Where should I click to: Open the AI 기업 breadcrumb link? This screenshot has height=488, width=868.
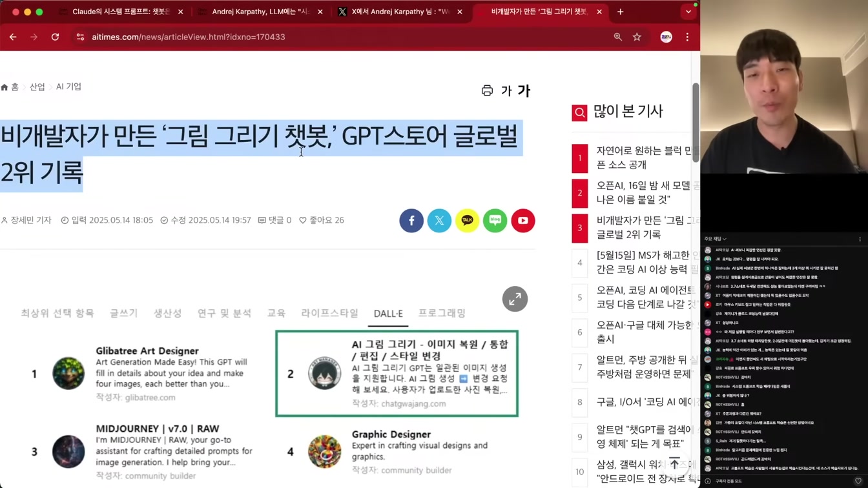(x=68, y=87)
